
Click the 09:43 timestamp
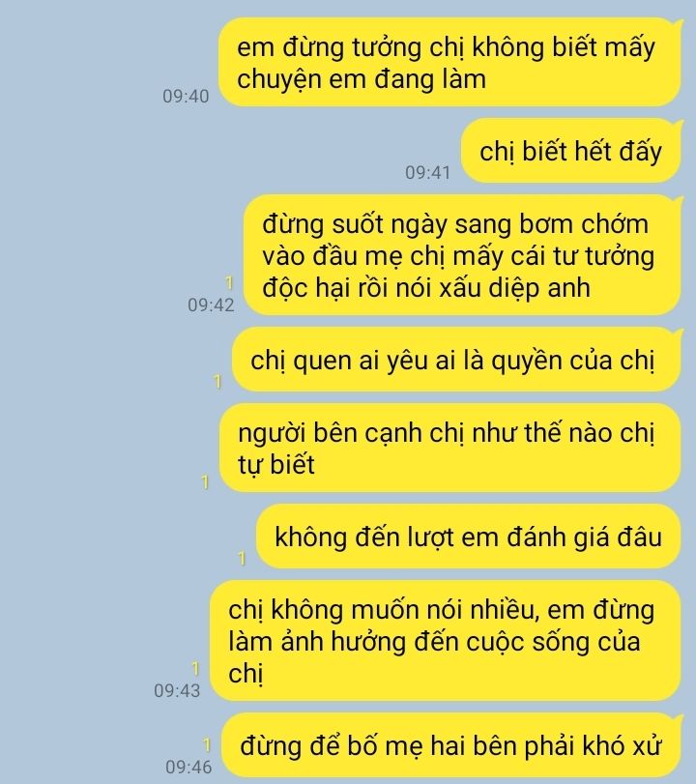[x=177, y=690]
